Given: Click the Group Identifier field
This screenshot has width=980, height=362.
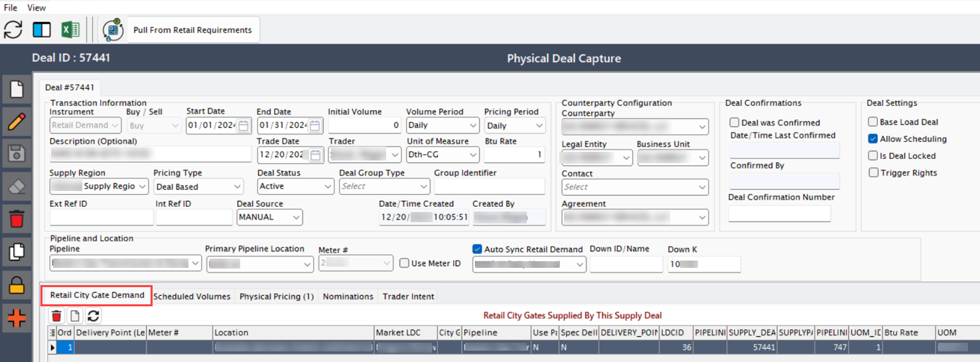Looking at the screenshot, I should point(489,186).
